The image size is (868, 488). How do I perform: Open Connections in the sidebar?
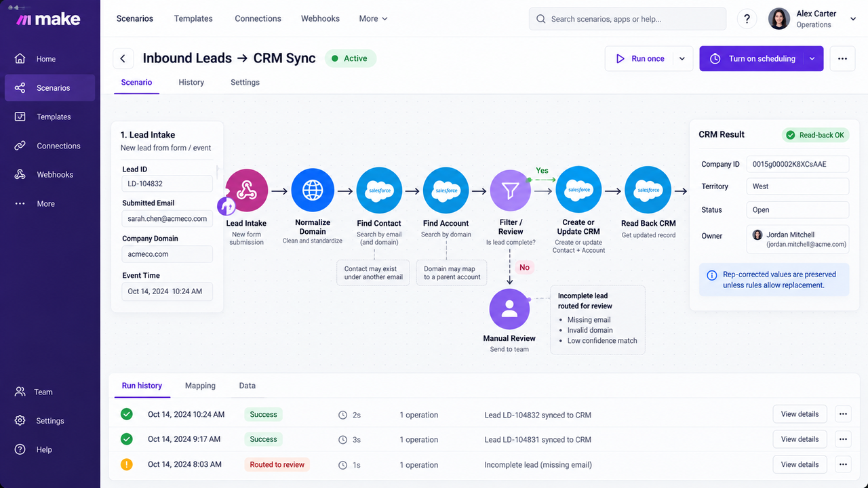50,146
